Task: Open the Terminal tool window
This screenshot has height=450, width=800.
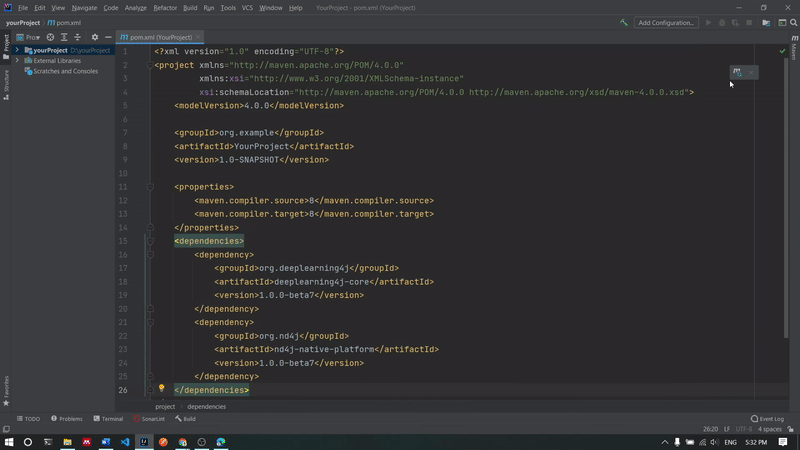Action: click(108, 419)
